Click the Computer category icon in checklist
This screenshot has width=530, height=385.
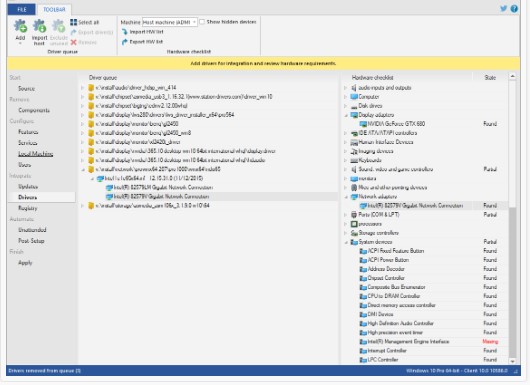(354, 97)
